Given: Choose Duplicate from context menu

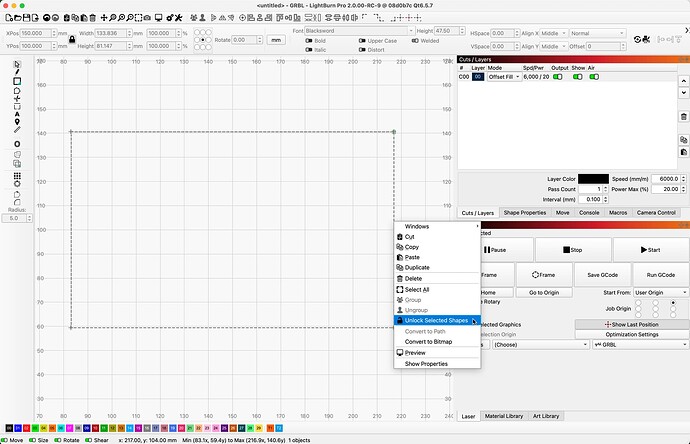Looking at the screenshot, I should coord(437,268).
